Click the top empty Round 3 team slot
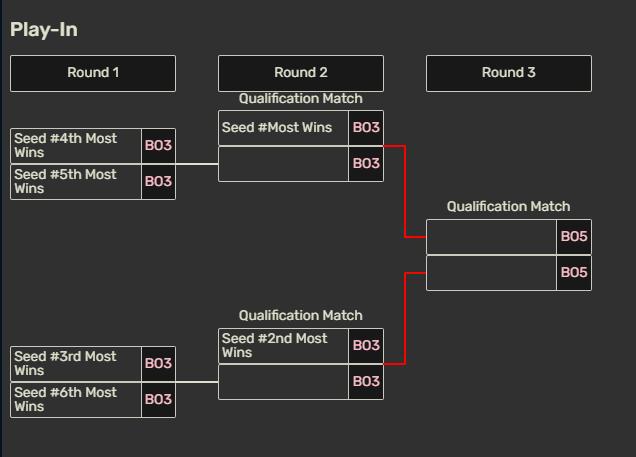This screenshot has width=636, height=457. pos(492,237)
